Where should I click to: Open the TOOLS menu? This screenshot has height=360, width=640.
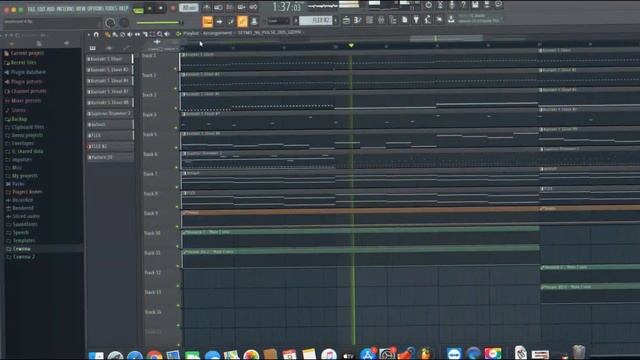(111, 9)
